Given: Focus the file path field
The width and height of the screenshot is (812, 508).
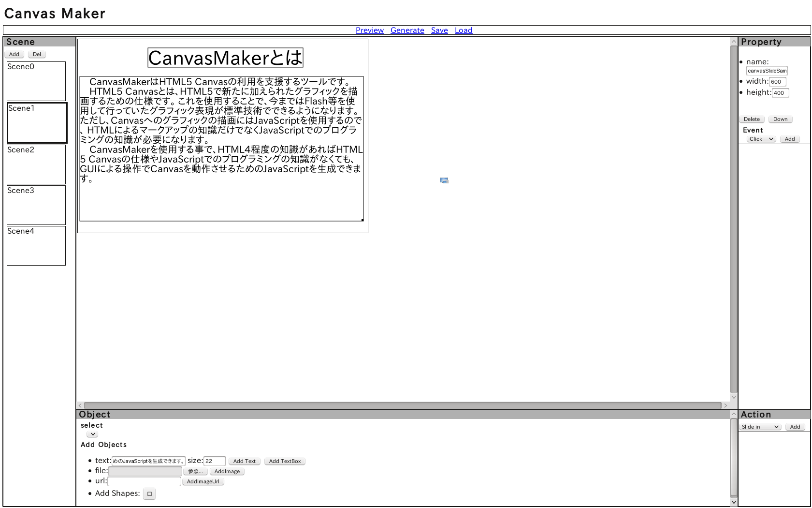Looking at the screenshot, I should [145, 471].
